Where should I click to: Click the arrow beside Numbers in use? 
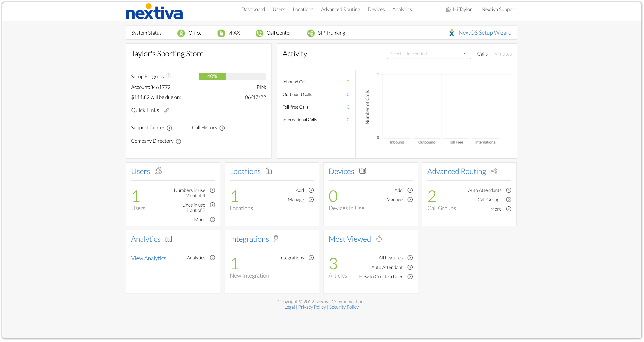(212, 190)
